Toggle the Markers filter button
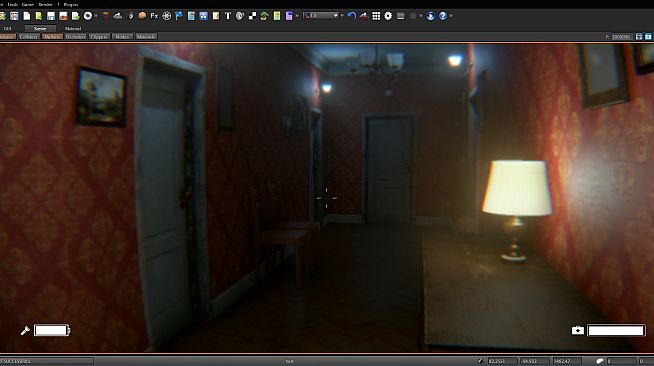This screenshot has width=654, height=366. click(52, 37)
